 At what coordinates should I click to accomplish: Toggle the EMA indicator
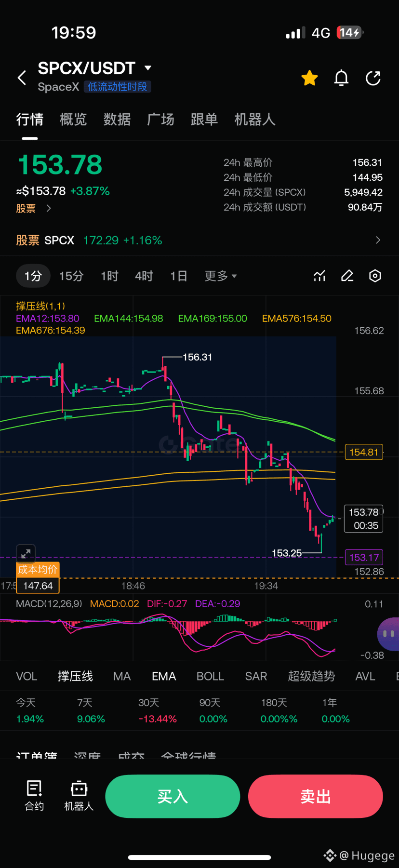click(164, 676)
